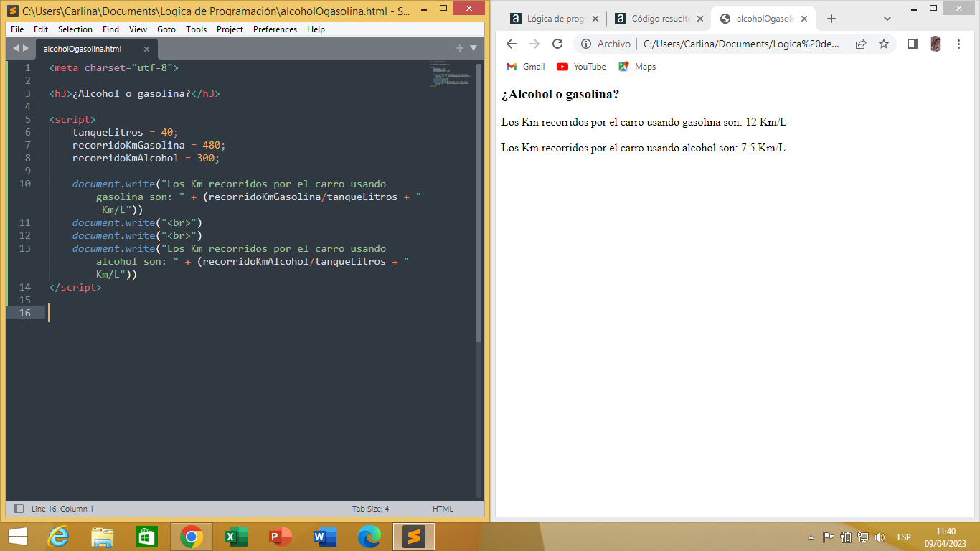Expand the open tabs dropdown arrow
980x551 pixels.
point(473,48)
